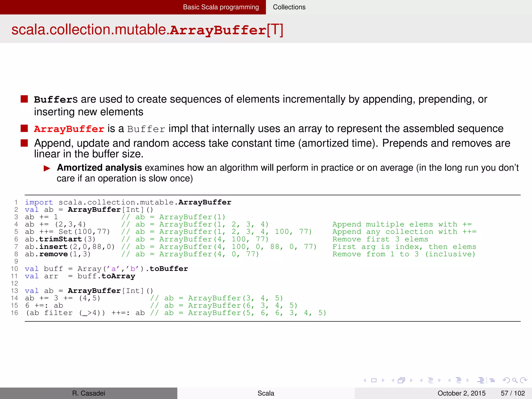Screen dimensions: 532x399
Task: Click comment 'Append any collection with ++='
Action: (404, 231)
